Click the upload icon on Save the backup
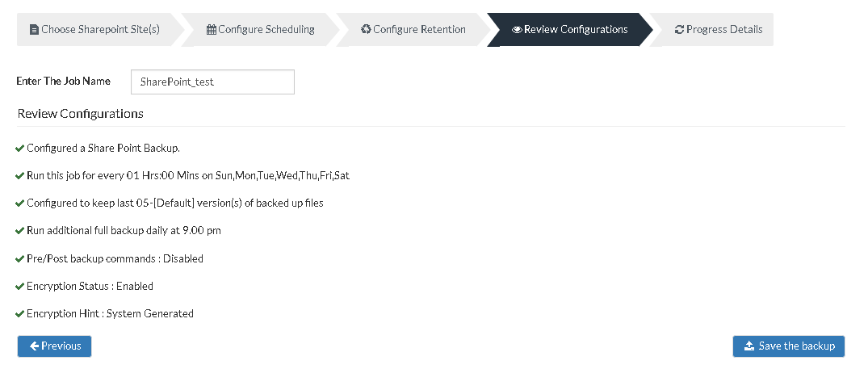The width and height of the screenshot is (868, 369). coord(749,346)
